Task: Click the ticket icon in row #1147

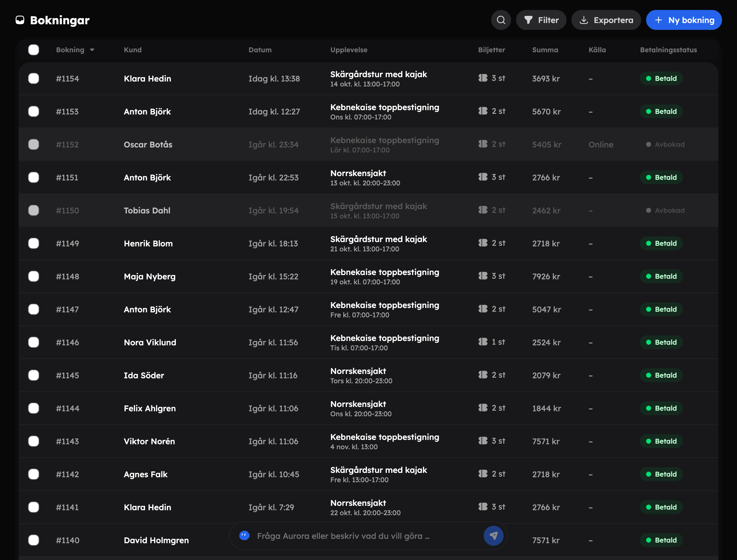Action: (482, 309)
